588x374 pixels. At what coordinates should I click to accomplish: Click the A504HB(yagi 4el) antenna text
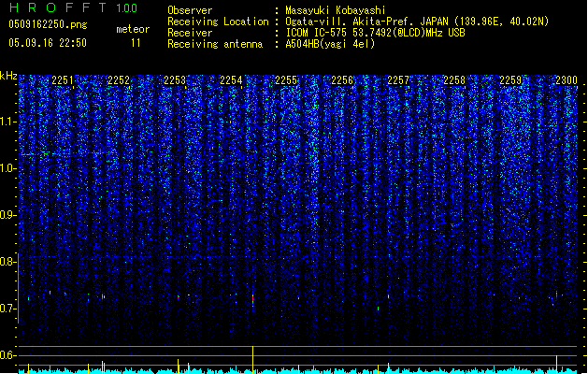[x=330, y=44]
